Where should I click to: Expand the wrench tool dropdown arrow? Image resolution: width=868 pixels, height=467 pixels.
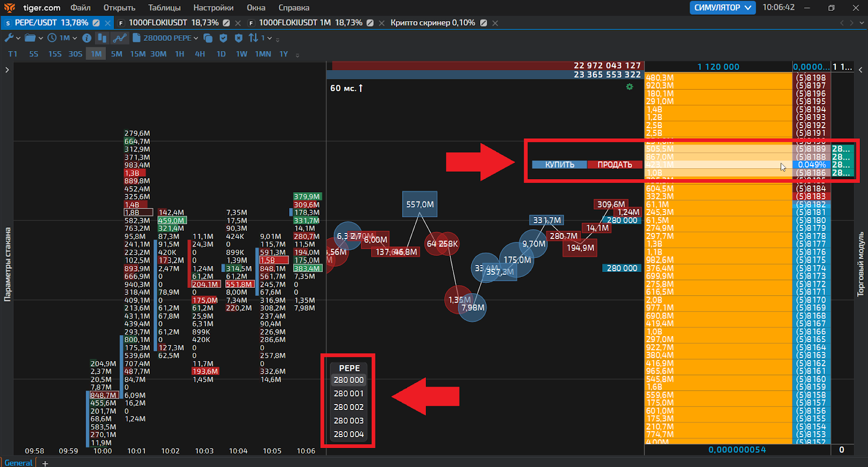(x=18, y=39)
